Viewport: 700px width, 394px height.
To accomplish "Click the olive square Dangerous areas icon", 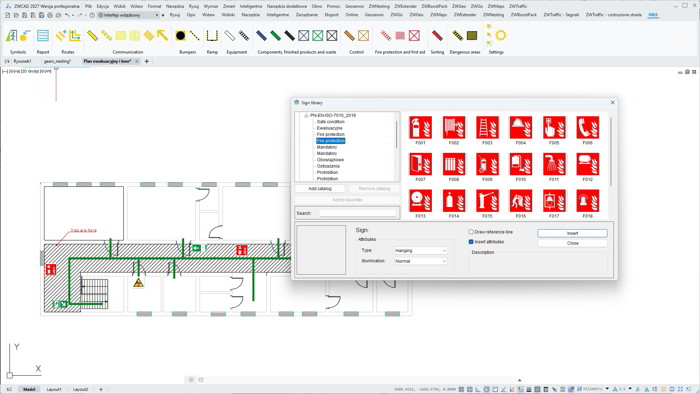I will [472, 35].
